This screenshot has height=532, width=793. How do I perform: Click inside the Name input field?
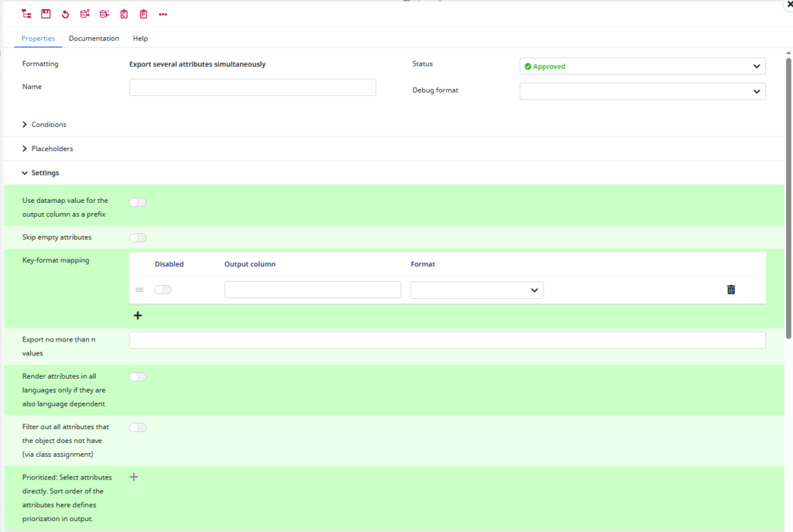[x=252, y=87]
